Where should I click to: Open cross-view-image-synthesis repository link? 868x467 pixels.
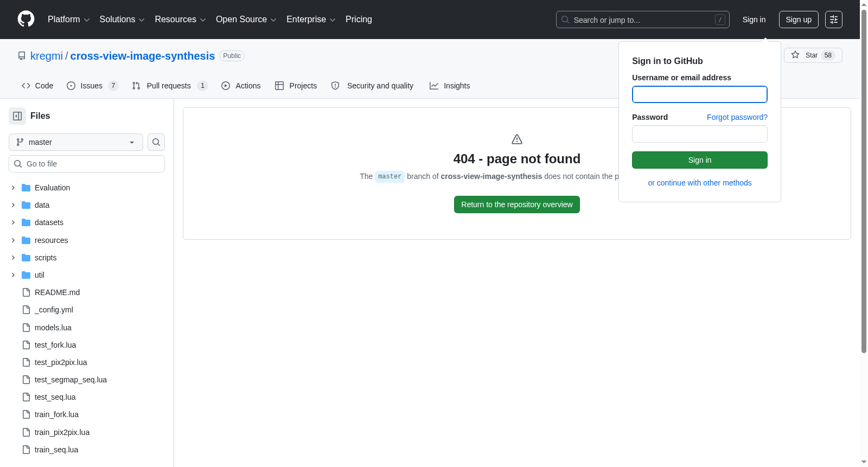pos(143,56)
